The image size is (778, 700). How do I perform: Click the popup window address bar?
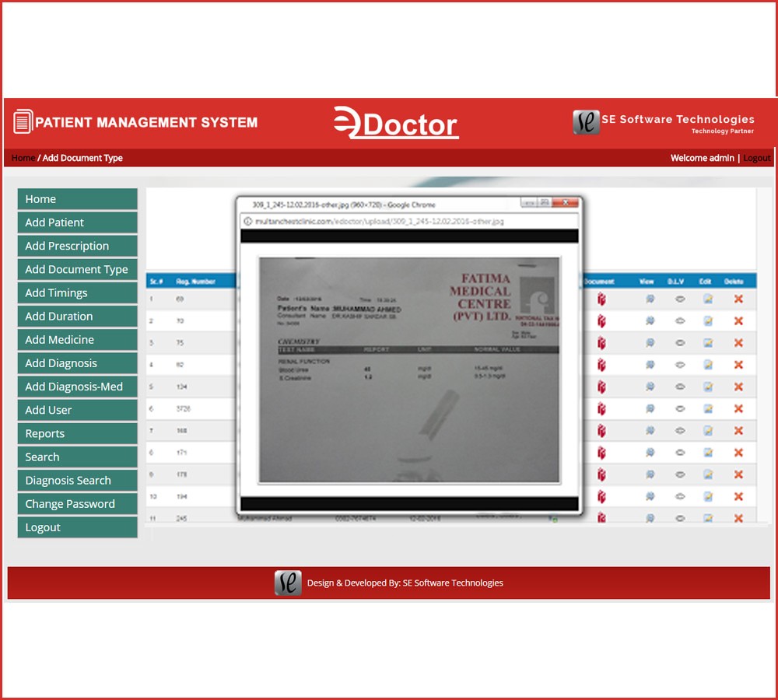click(x=409, y=221)
